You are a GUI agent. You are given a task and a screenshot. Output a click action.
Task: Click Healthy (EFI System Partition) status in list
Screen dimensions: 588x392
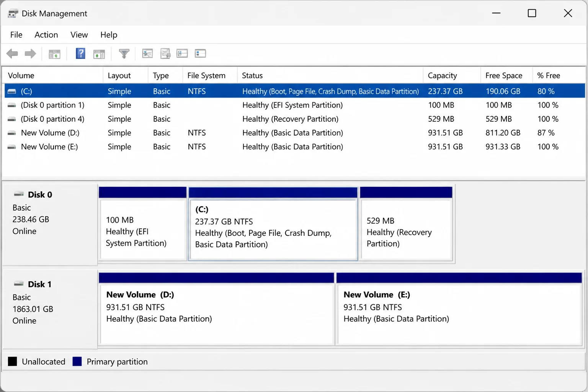pyautogui.click(x=292, y=105)
